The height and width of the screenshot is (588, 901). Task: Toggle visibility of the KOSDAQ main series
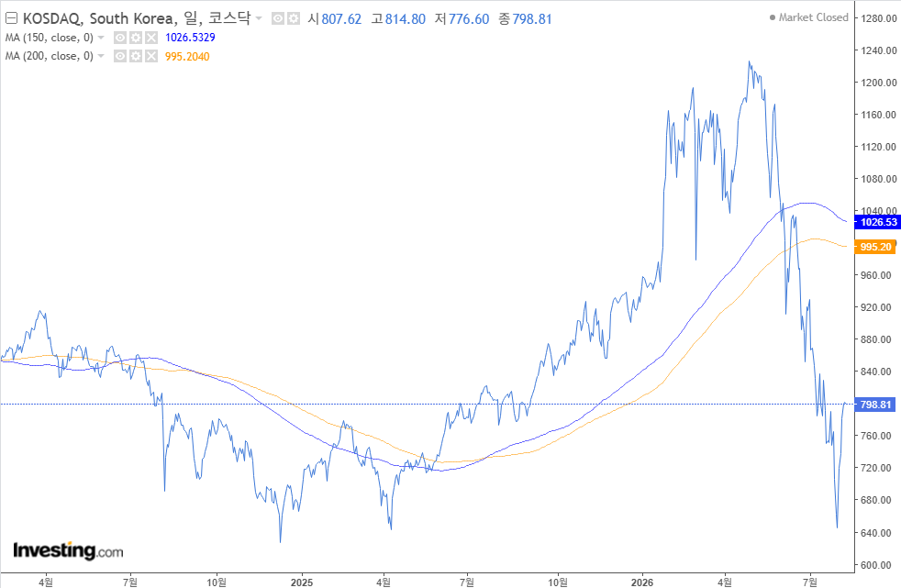[278, 19]
